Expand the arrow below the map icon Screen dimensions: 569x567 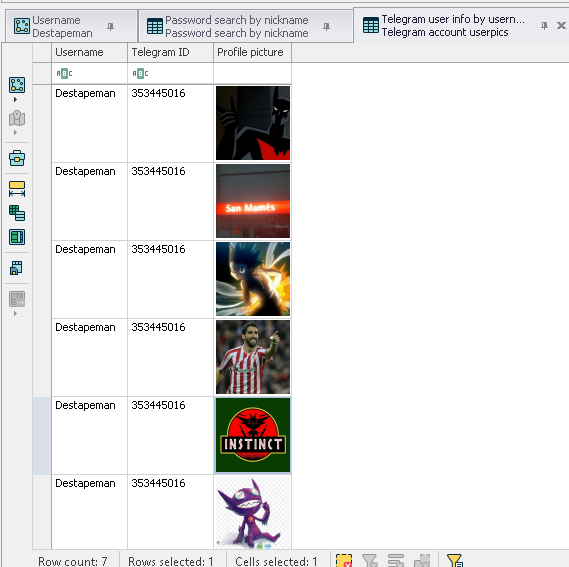(x=15, y=133)
